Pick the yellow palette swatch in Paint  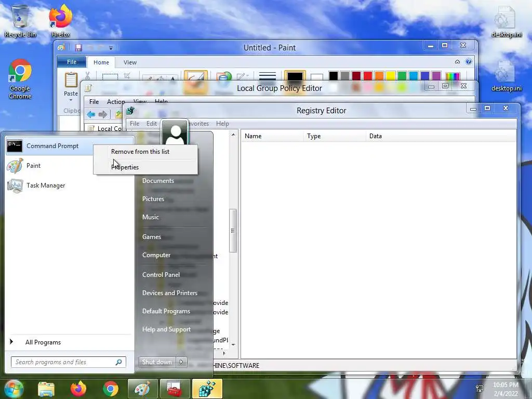tap(391, 76)
